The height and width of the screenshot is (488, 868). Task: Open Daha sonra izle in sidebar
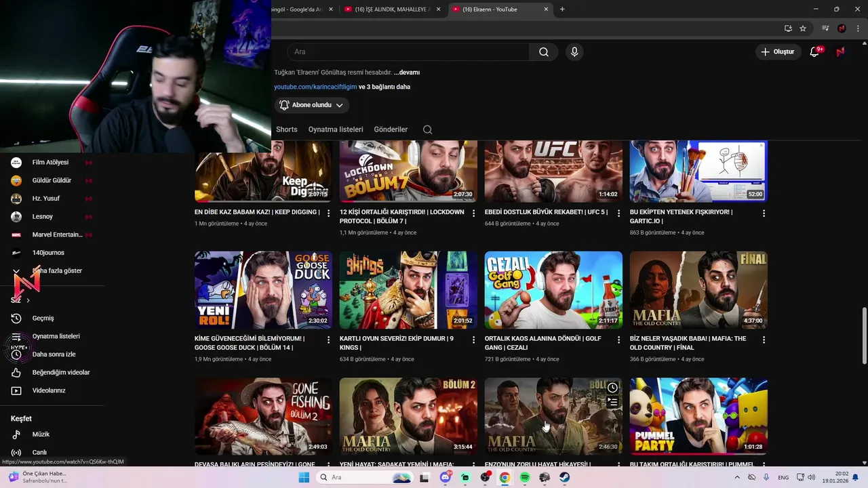(x=54, y=354)
